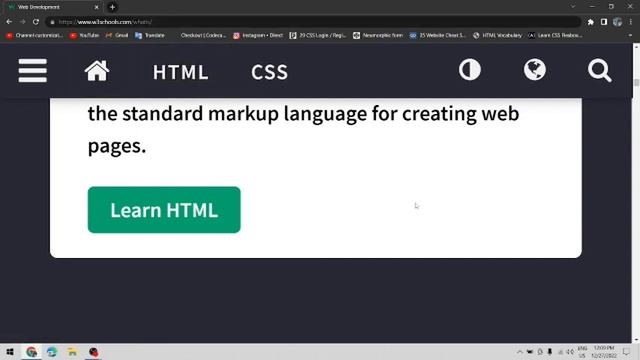
Task: Show hidden system tray icons
Action: tap(520, 352)
